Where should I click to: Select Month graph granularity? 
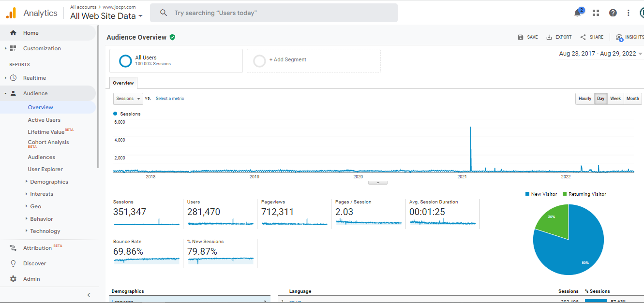point(633,99)
